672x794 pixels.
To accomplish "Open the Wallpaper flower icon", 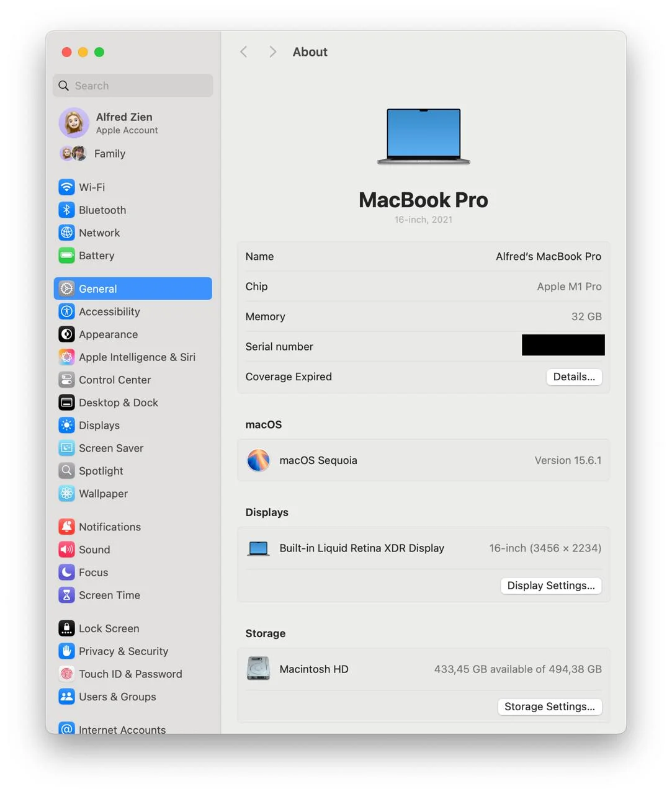I will [66, 493].
